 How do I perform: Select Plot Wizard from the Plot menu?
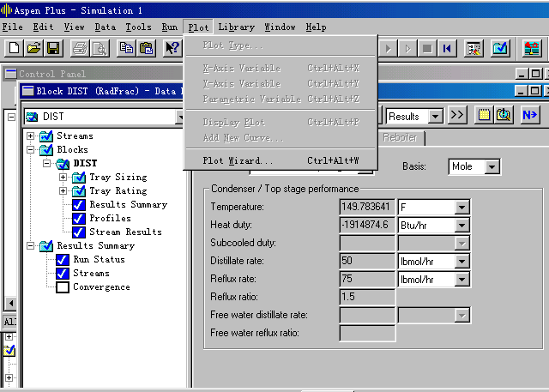238,160
